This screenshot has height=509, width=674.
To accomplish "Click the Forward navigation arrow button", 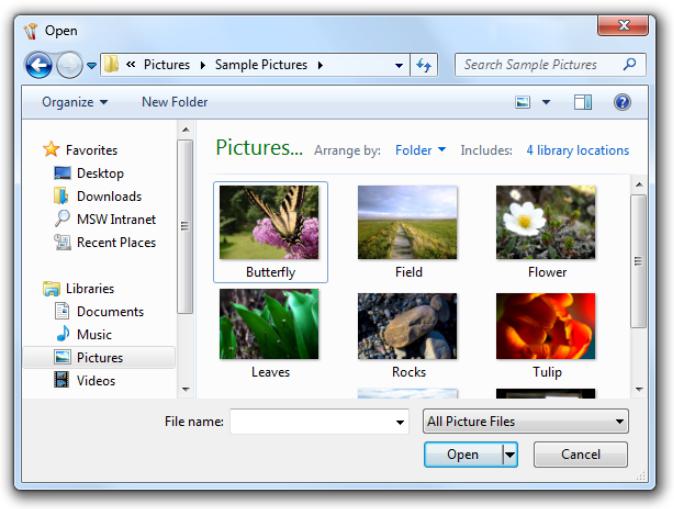I will [x=69, y=65].
